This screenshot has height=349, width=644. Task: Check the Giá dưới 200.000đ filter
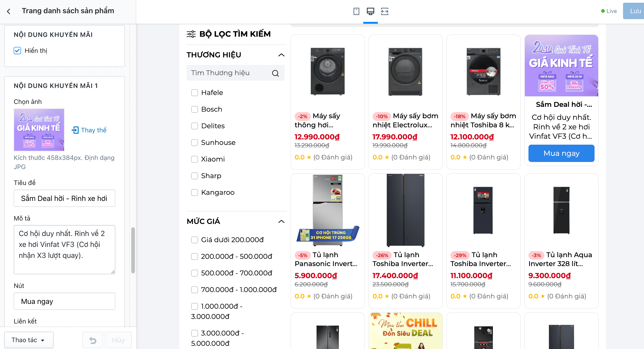tap(195, 240)
